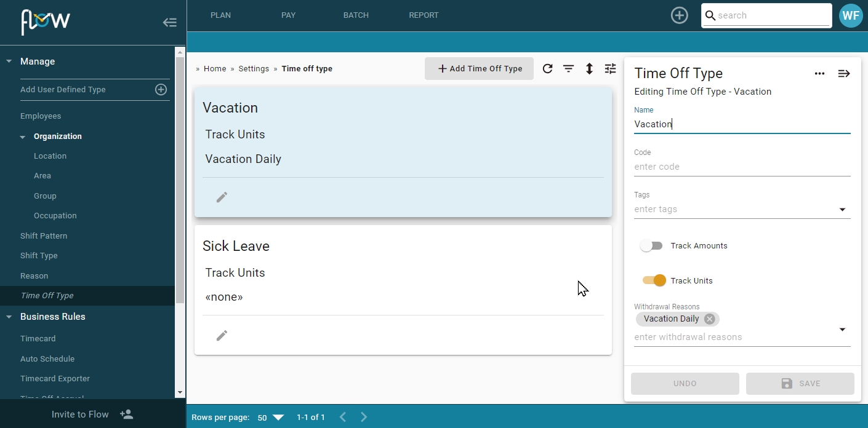Click the Invite to Flow add-person icon
The height and width of the screenshot is (428, 868).
pyautogui.click(x=126, y=414)
